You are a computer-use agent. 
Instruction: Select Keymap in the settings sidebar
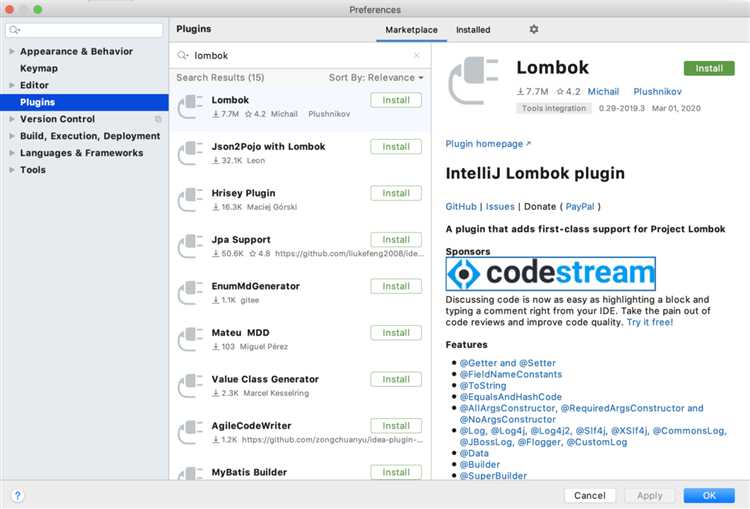pos(39,68)
